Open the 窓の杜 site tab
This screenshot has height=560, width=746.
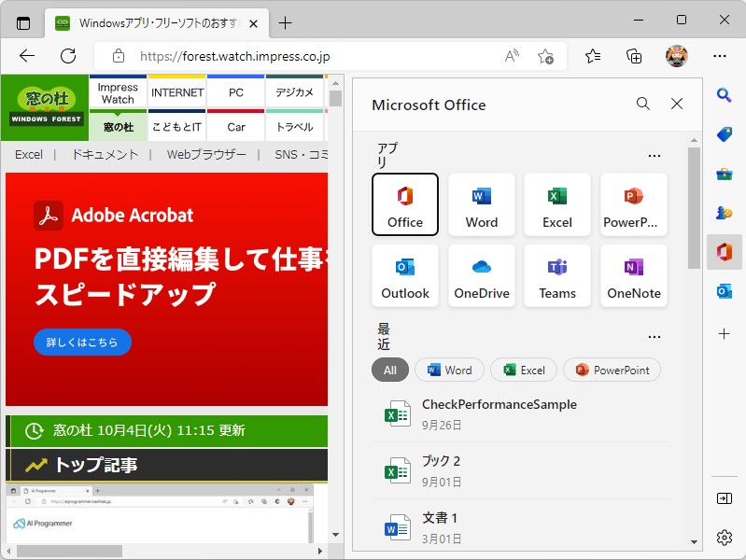(118, 127)
